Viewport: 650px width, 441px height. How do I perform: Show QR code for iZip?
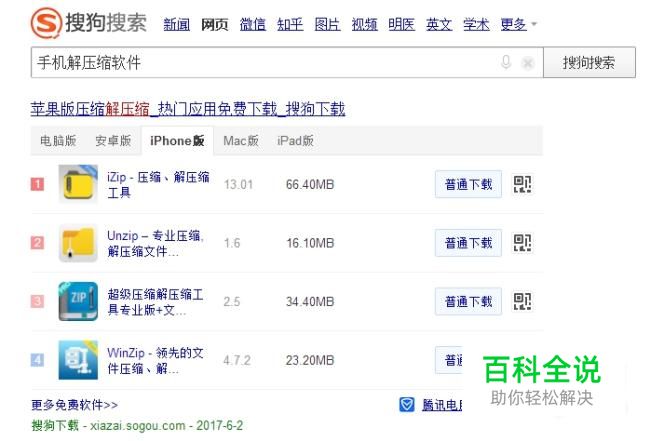pyautogui.click(x=522, y=184)
